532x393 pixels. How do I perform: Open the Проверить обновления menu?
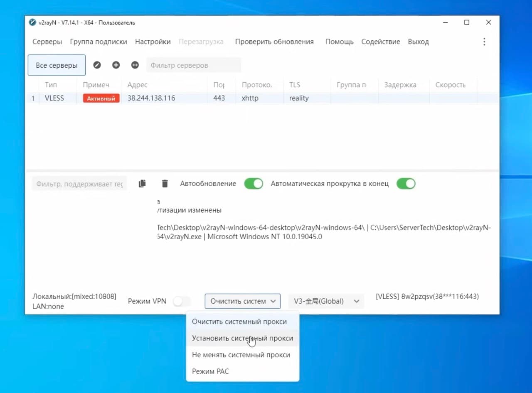point(274,42)
